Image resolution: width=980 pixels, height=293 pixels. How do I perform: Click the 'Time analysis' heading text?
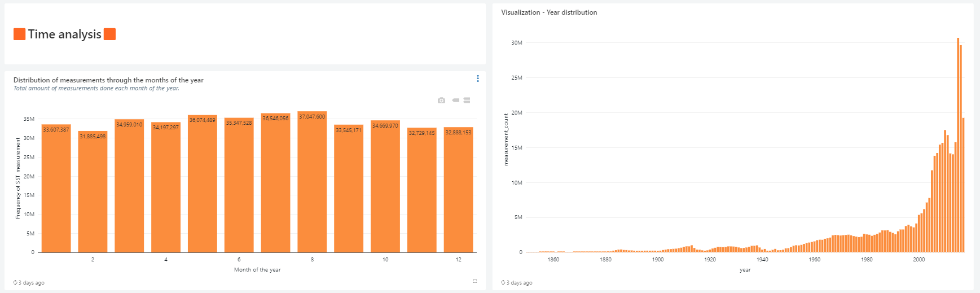(65, 34)
